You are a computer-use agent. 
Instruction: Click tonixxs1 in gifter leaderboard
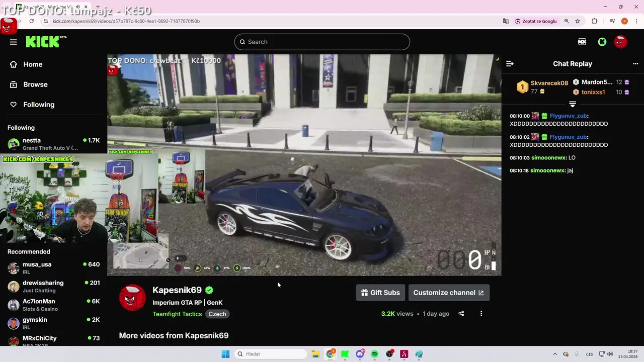click(x=593, y=92)
